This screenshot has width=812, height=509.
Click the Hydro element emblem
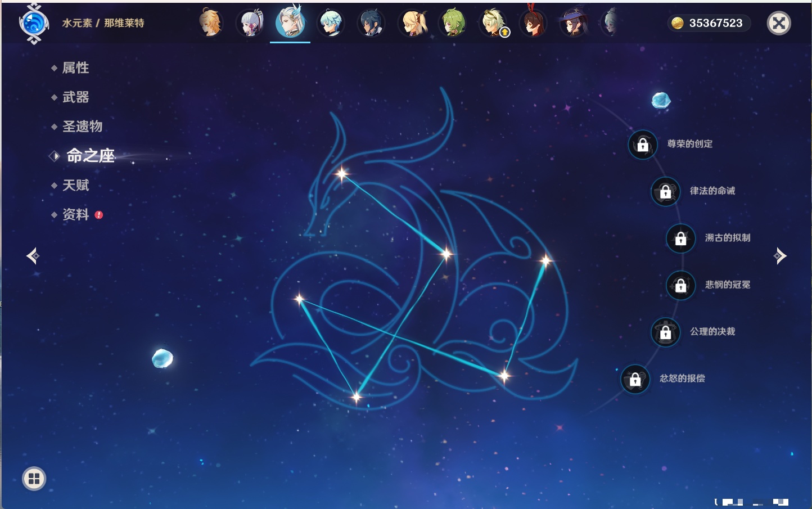pyautogui.click(x=33, y=24)
